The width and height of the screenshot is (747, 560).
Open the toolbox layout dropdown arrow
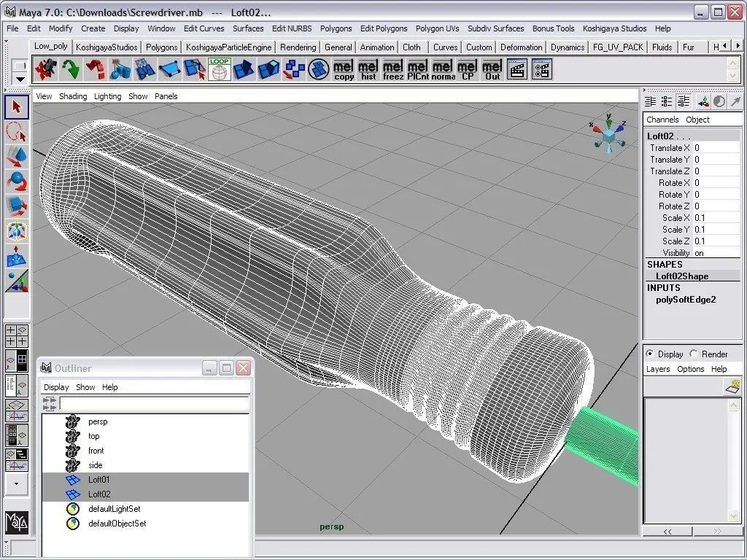click(x=17, y=483)
